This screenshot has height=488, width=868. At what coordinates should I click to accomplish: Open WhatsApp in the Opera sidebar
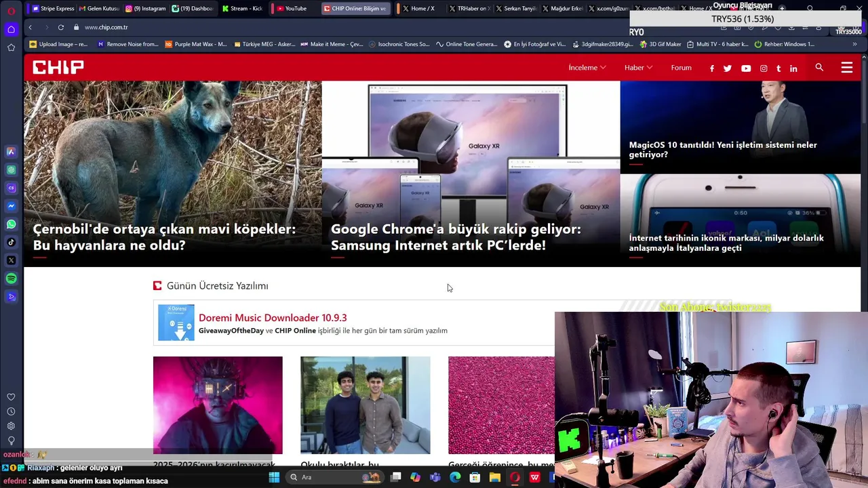click(11, 224)
